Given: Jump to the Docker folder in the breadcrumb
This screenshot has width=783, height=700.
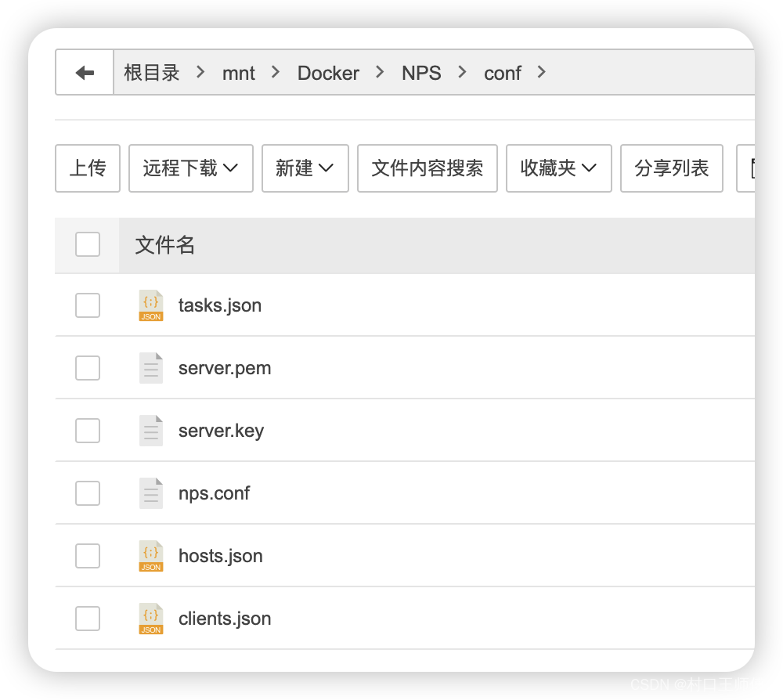Looking at the screenshot, I should 327,72.
